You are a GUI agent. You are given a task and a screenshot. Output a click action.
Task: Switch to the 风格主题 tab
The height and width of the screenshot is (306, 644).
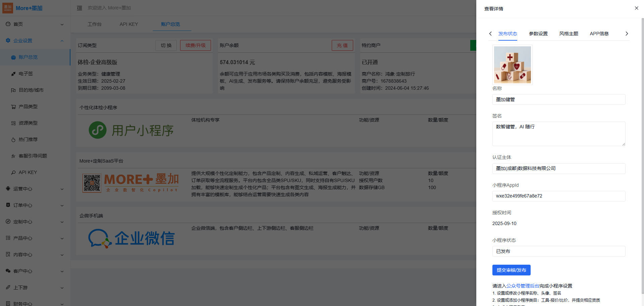pyautogui.click(x=569, y=34)
